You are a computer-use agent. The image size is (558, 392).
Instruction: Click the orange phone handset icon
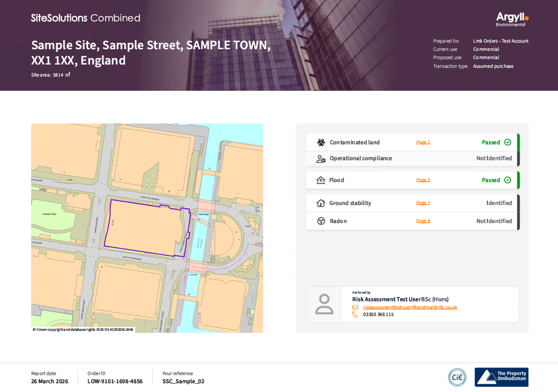point(356,315)
